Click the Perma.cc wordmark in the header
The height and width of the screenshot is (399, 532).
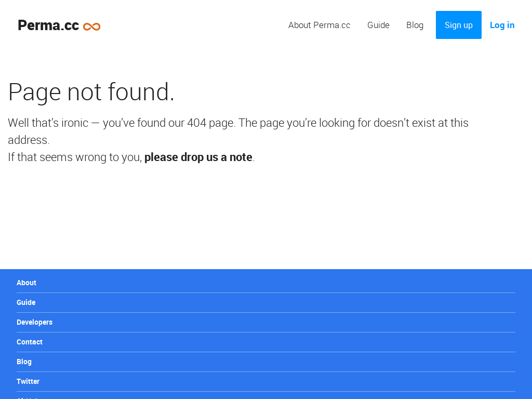(48, 25)
